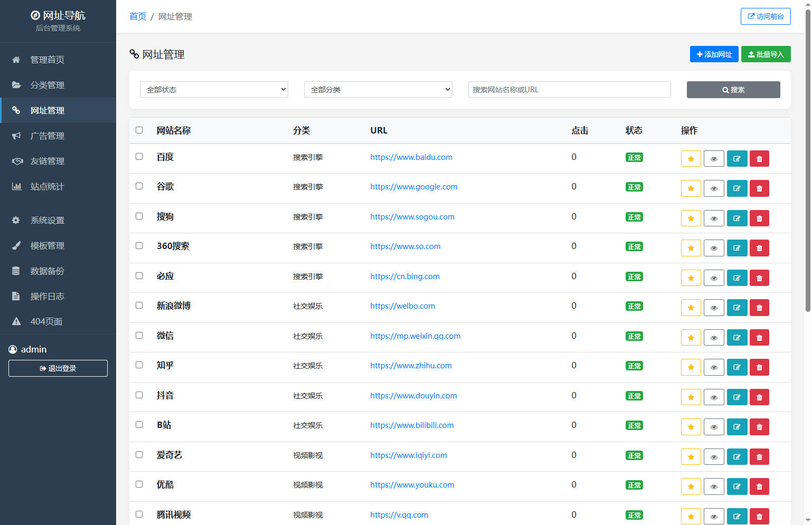Edit the 新浪微博 entry
Viewport: 812px width, 525px height.
[x=737, y=308]
